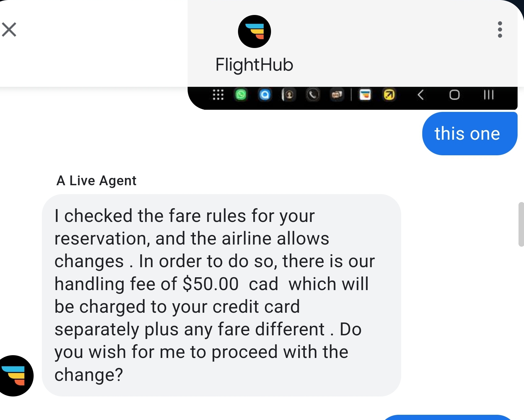Open the messaging app beside the Phone icon
Image resolution: width=524 pixels, height=420 pixels.
337,95
